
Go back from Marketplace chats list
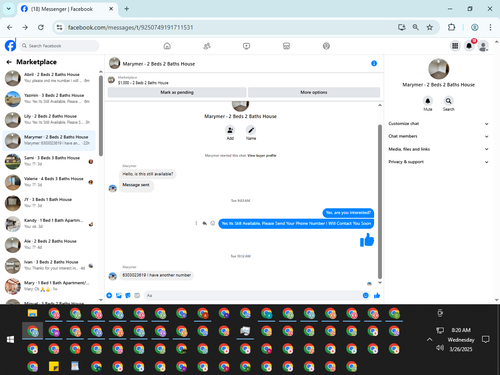tap(9, 62)
